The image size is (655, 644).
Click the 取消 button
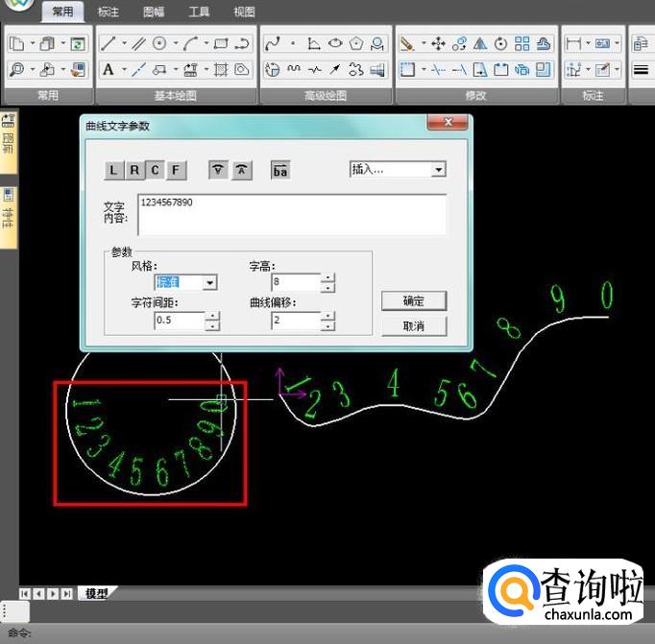click(414, 326)
